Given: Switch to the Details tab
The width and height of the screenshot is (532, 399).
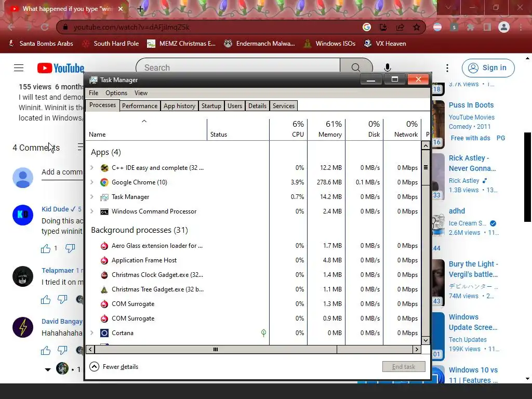Looking at the screenshot, I should pos(257,106).
